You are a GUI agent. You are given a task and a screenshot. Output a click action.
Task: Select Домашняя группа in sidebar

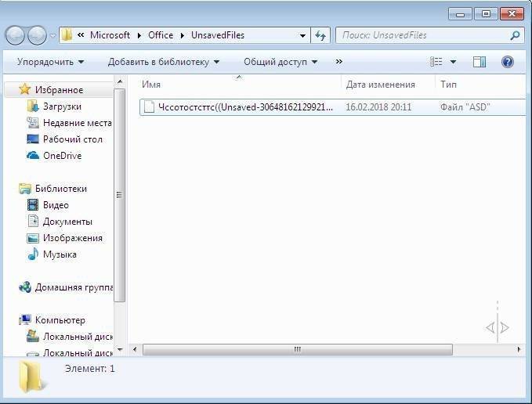(74, 287)
